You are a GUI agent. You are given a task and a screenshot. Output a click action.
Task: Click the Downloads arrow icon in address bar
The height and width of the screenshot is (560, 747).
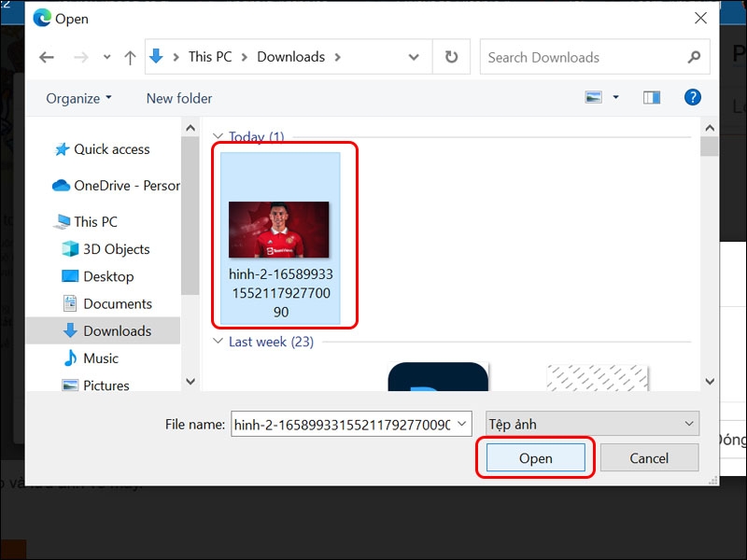156,56
